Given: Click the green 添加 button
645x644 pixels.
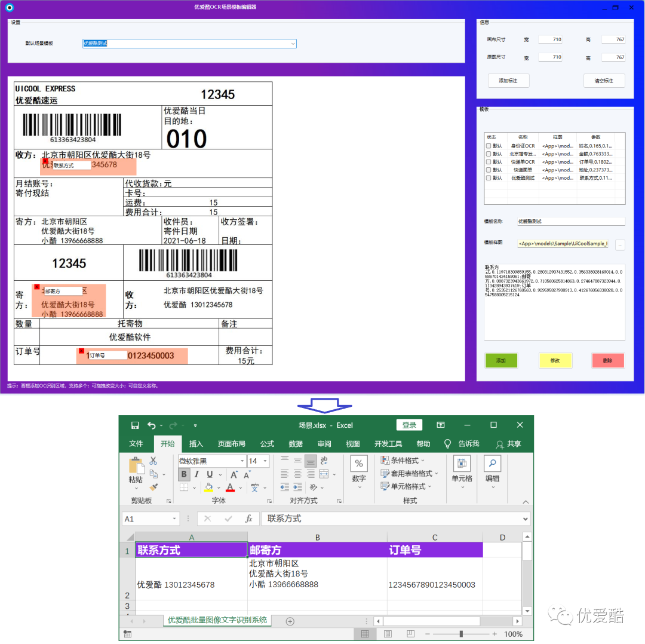Looking at the screenshot, I should pyautogui.click(x=501, y=360).
